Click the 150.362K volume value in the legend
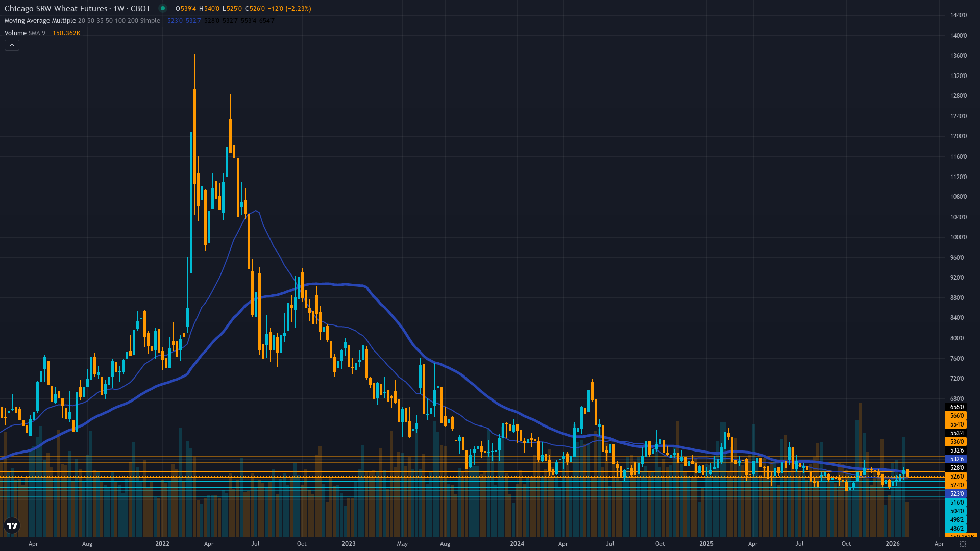Viewport: 980px width, 551px height. pyautogui.click(x=66, y=33)
